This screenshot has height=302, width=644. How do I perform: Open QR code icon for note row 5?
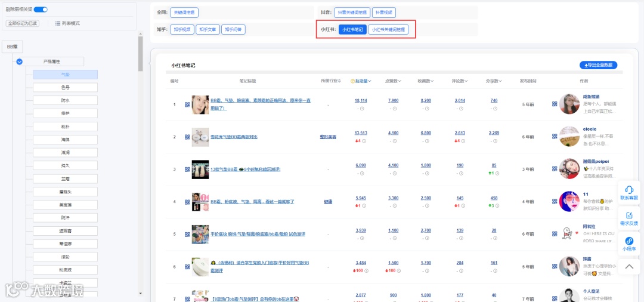[x=187, y=234]
